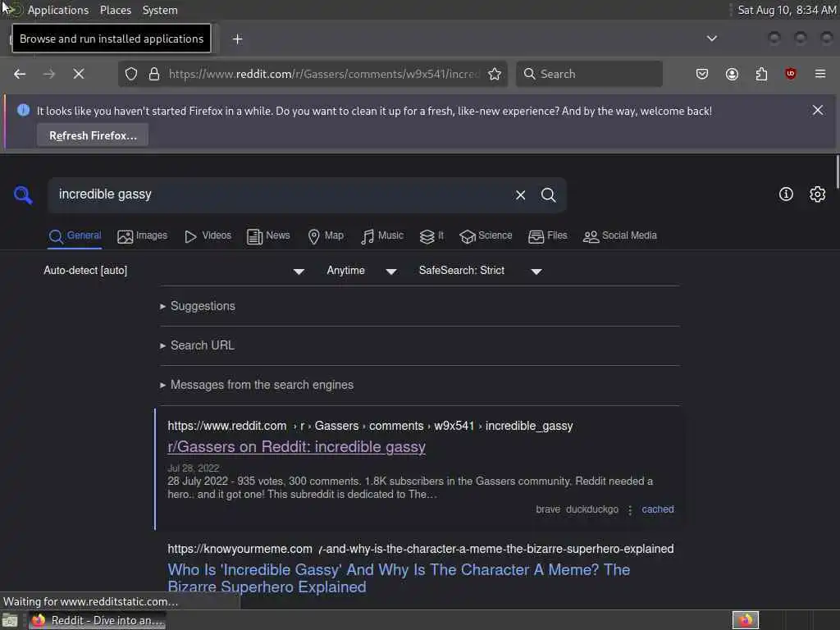Clear the incredible gassy query
This screenshot has height=630, width=840.
[520, 195]
